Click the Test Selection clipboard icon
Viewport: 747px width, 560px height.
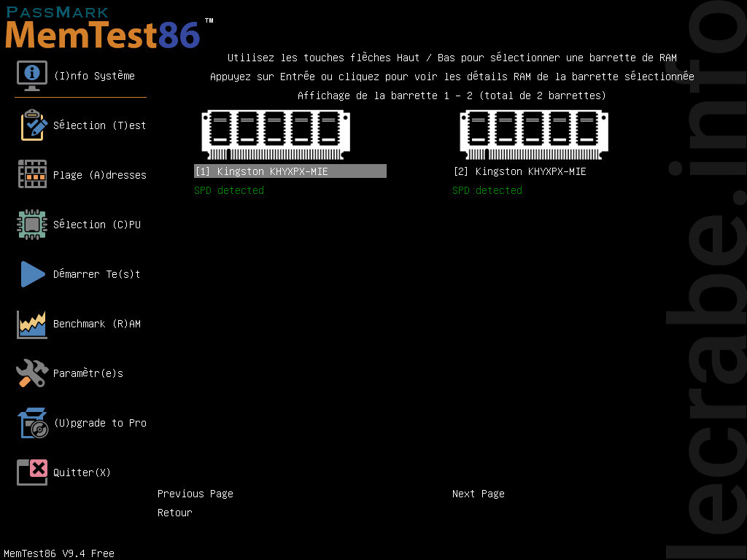point(34,125)
